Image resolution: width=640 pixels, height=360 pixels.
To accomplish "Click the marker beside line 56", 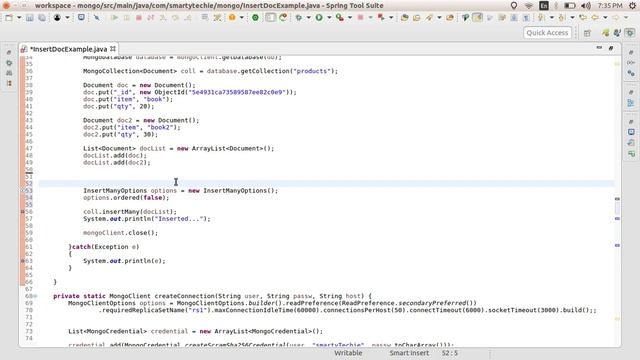I will pos(22,212).
